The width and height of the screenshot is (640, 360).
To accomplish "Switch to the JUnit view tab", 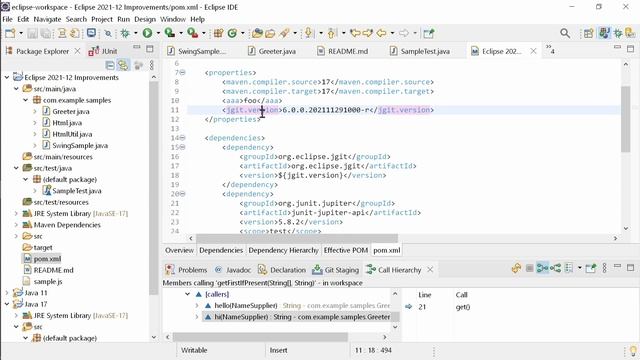I will 103,51.
